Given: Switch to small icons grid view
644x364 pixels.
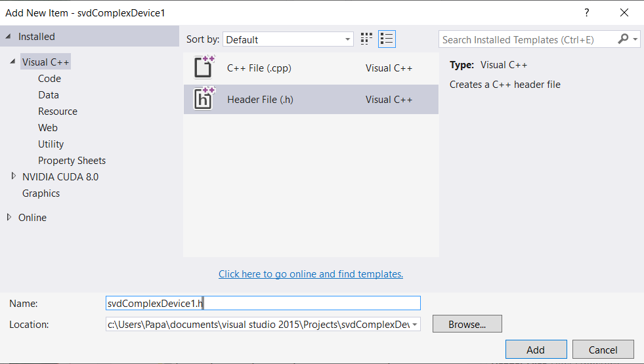Looking at the screenshot, I should (366, 39).
